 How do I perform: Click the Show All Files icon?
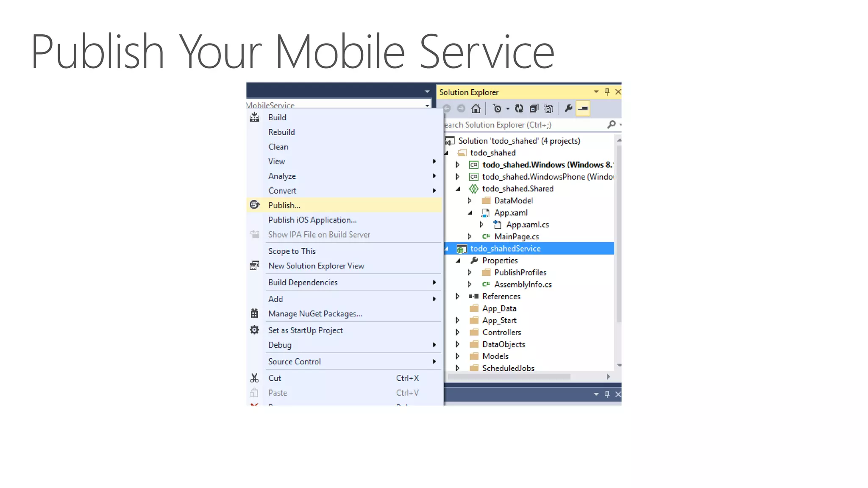549,109
